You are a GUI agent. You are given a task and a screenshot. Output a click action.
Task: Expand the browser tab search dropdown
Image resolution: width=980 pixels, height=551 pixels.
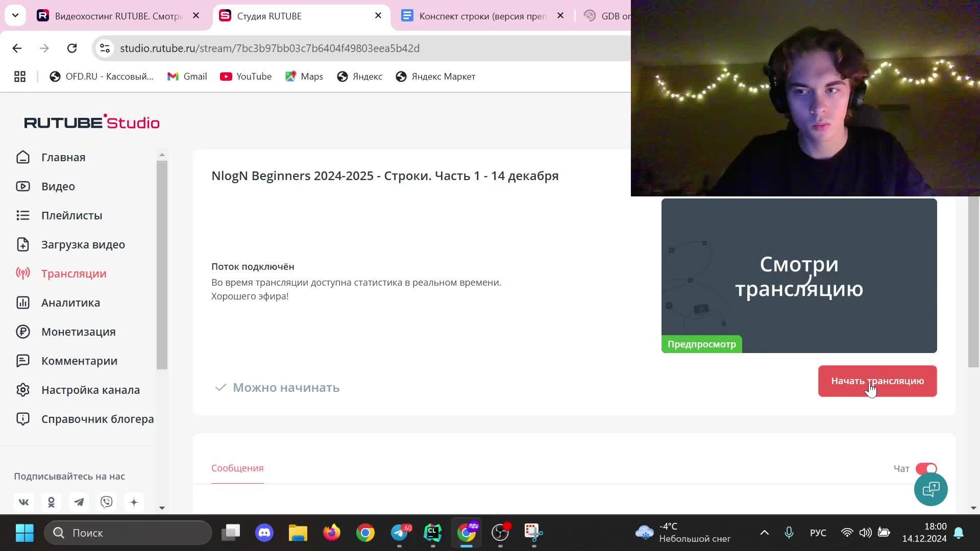(15, 15)
